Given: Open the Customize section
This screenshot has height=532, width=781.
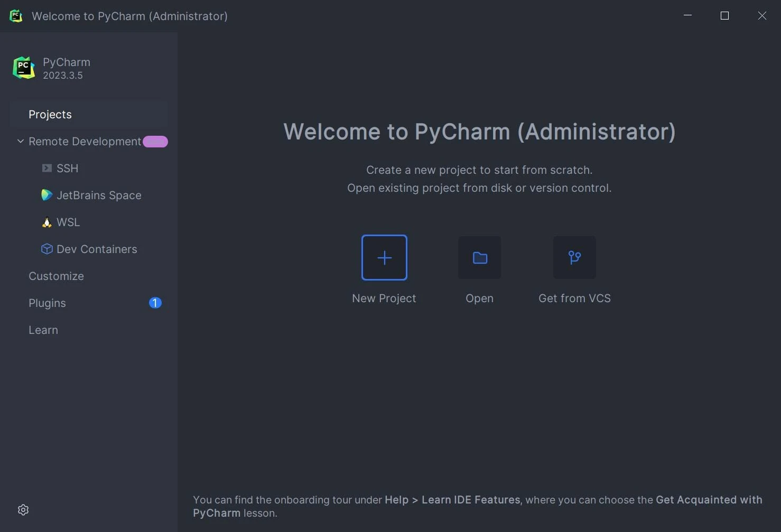Looking at the screenshot, I should (x=56, y=276).
